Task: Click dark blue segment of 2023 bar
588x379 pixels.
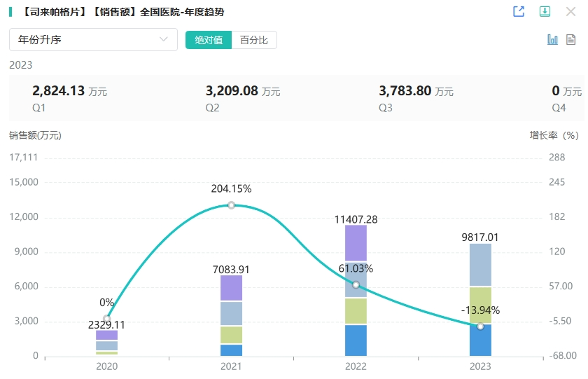Action: 480,341
